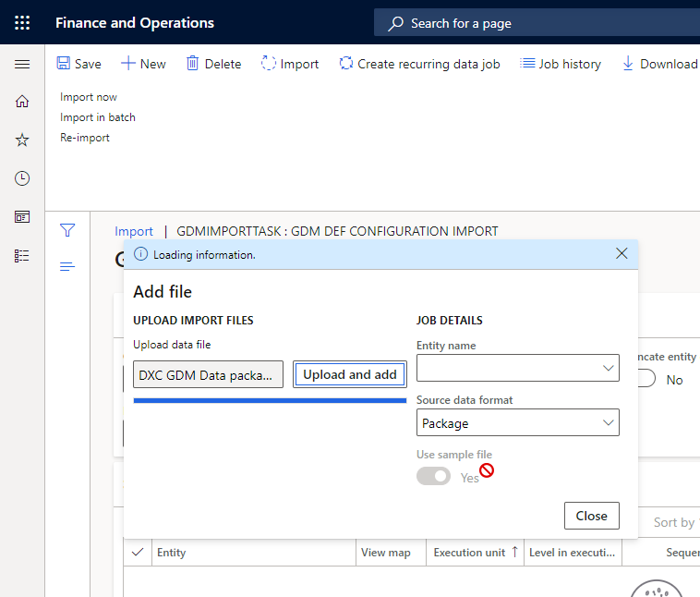Dismiss the Loading information message
Screen dimensions: 700x597
tap(622, 253)
